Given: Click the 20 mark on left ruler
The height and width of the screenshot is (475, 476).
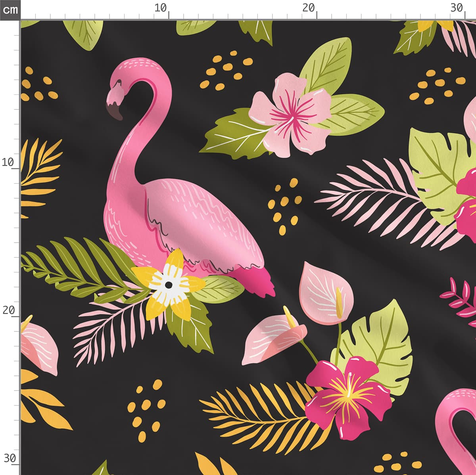Looking at the screenshot, I should pyautogui.click(x=9, y=310).
